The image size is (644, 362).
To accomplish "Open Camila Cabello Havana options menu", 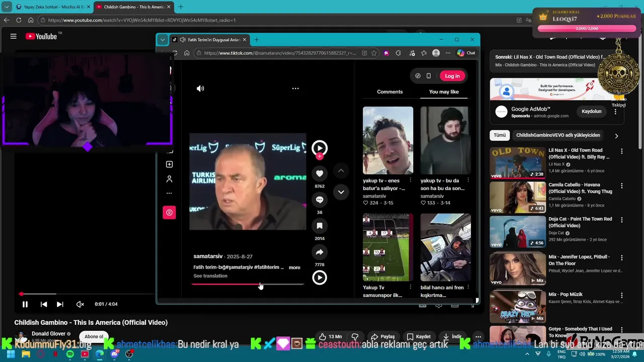I will pyautogui.click(x=622, y=186).
